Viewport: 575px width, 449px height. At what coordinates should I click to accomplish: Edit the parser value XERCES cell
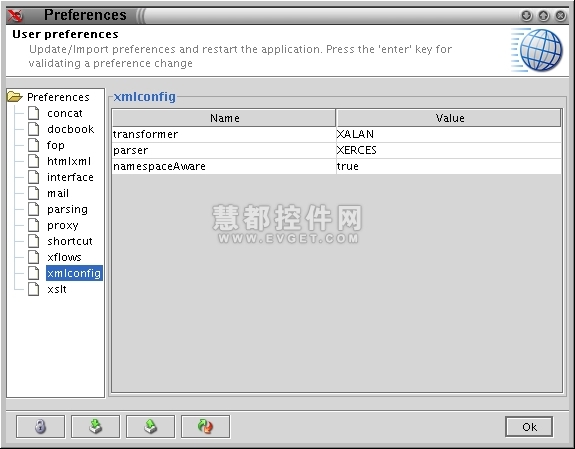click(x=448, y=150)
